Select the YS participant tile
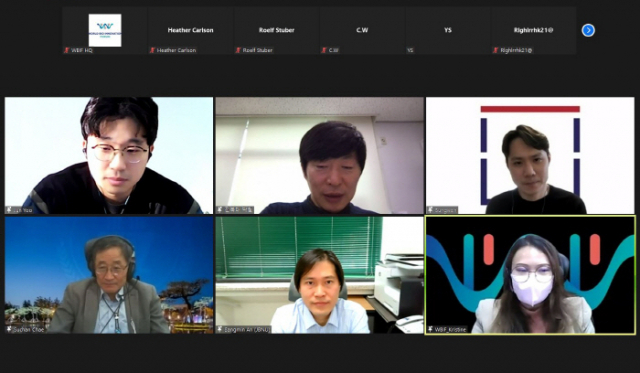The image size is (640, 373). click(448, 31)
